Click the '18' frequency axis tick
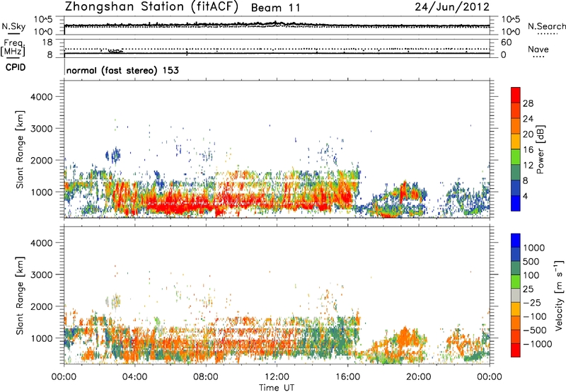Viewport: 566px width, 392px height. 47,42
